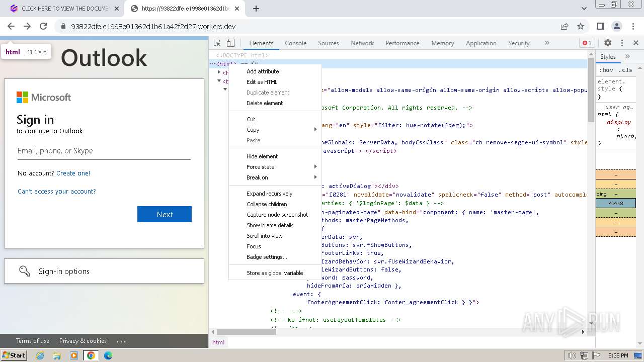This screenshot has height=362, width=644.
Task: Bookmark this page with star icon
Action: 581,26
